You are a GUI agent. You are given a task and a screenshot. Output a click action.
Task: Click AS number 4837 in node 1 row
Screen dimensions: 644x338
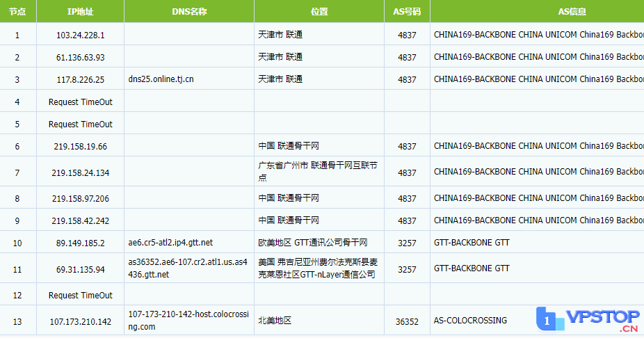tap(407, 35)
